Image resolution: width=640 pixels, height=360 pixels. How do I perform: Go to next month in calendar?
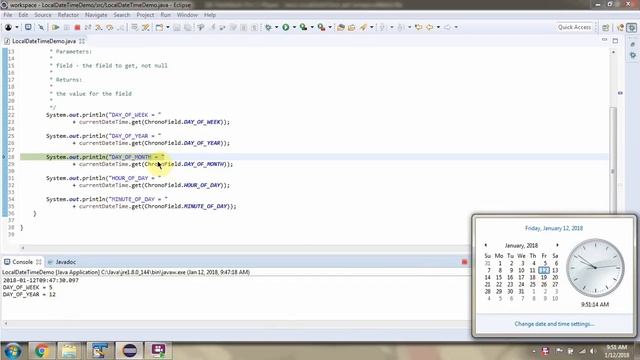(x=557, y=245)
